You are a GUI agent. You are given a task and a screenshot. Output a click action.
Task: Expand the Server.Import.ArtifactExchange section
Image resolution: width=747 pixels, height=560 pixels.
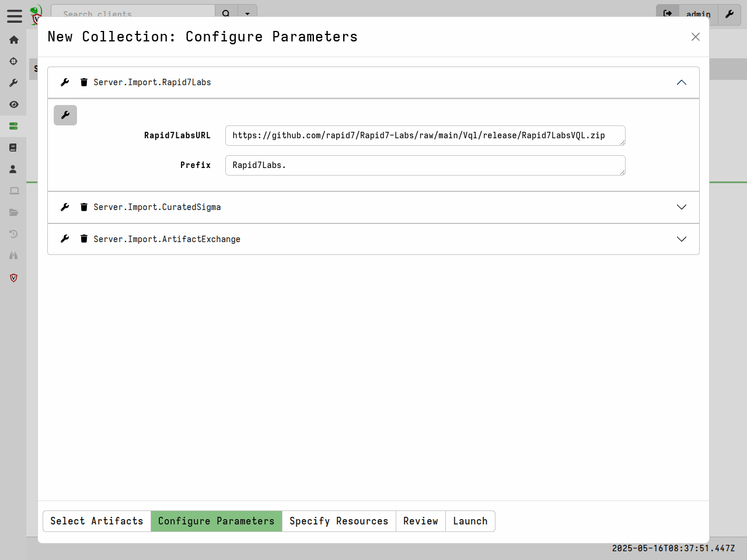[681, 239]
